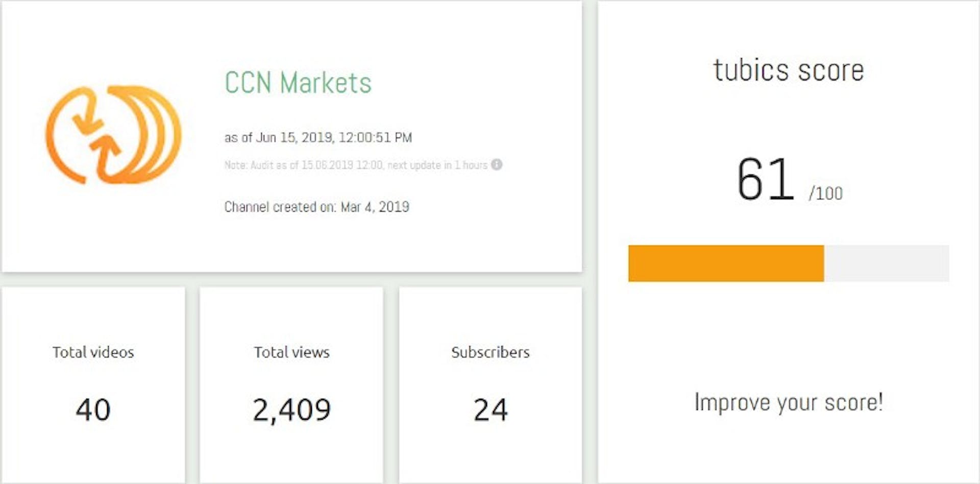Select the Total views card
The width and height of the screenshot is (980, 484).
pyautogui.click(x=291, y=385)
